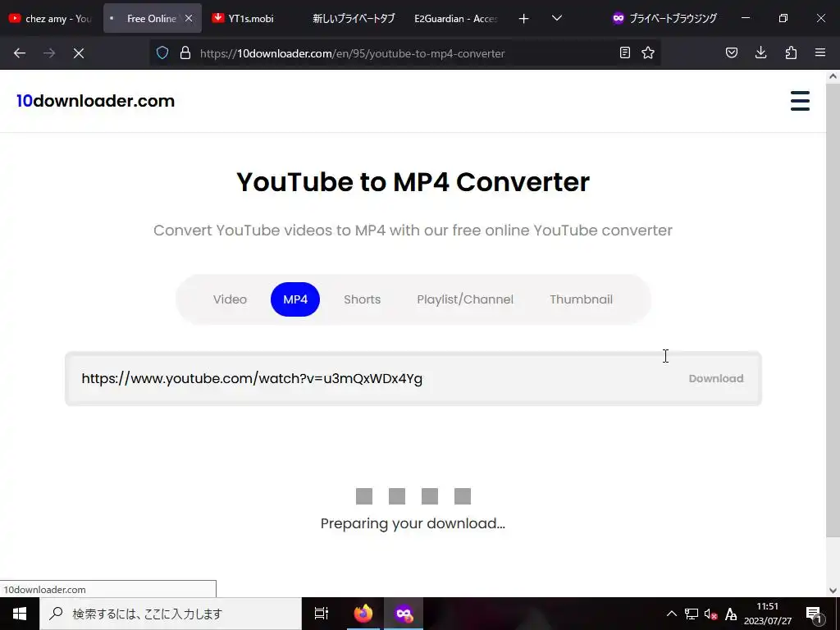Open the Firefox downloads panel

coord(760,53)
